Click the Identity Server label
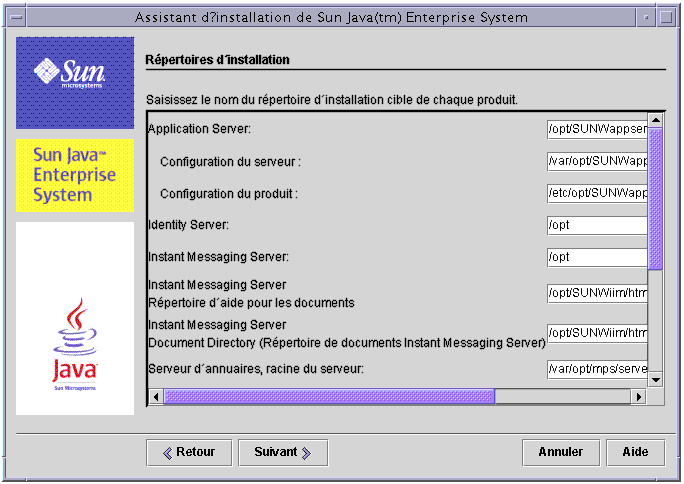The image size is (684, 484). point(188,225)
